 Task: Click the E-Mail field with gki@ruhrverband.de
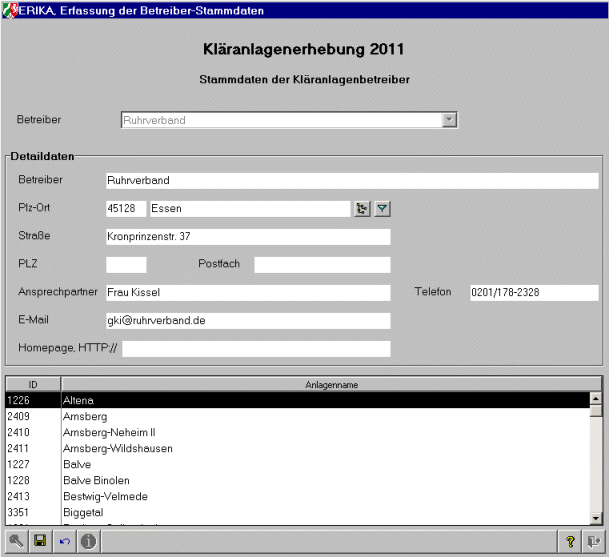coord(247,321)
